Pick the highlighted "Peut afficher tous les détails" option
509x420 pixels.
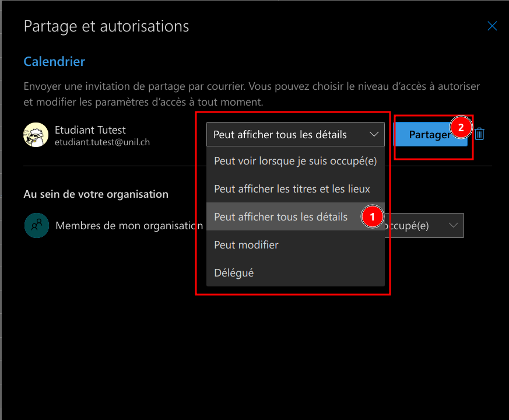[x=280, y=217]
